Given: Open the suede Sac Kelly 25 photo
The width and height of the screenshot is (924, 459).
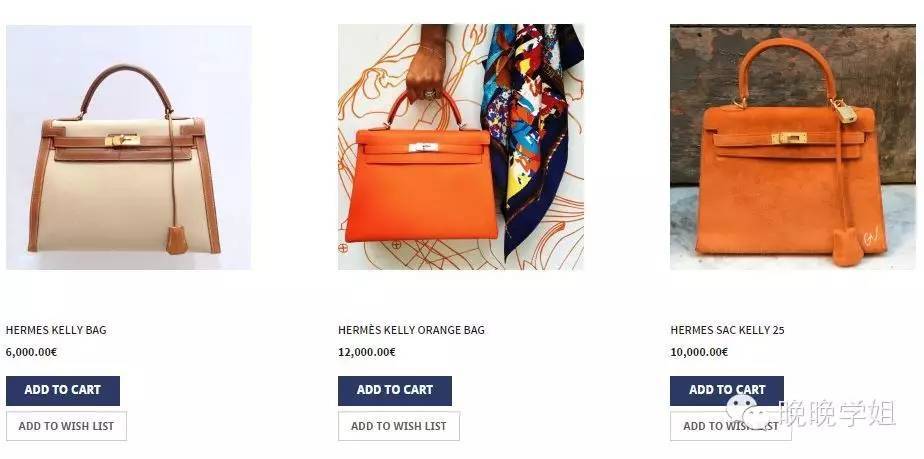Looking at the screenshot, I should pos(793,147).
